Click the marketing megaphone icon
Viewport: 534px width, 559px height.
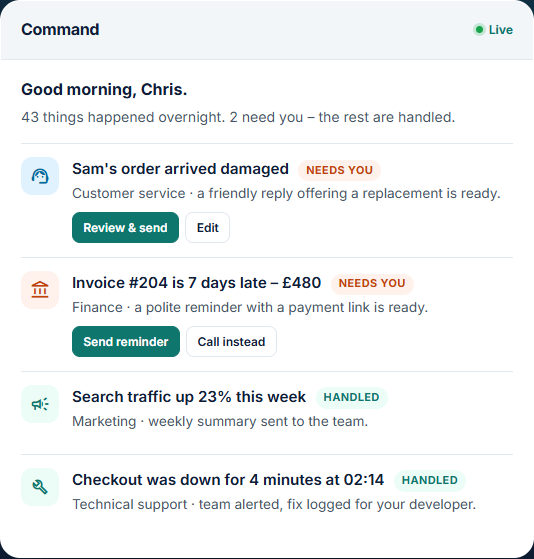[40, 404]
